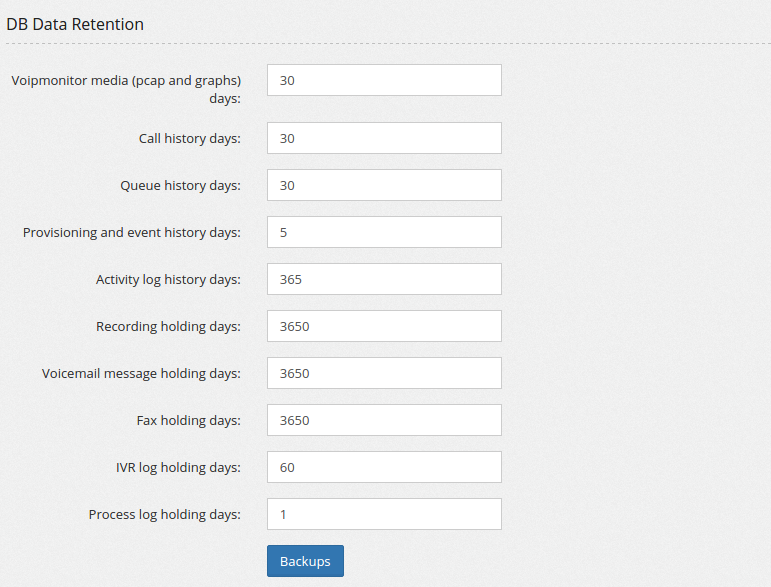Focus Provisioning and event history days field
The width and height of the screenshot is (771, 587).
(x=384, y=232)
